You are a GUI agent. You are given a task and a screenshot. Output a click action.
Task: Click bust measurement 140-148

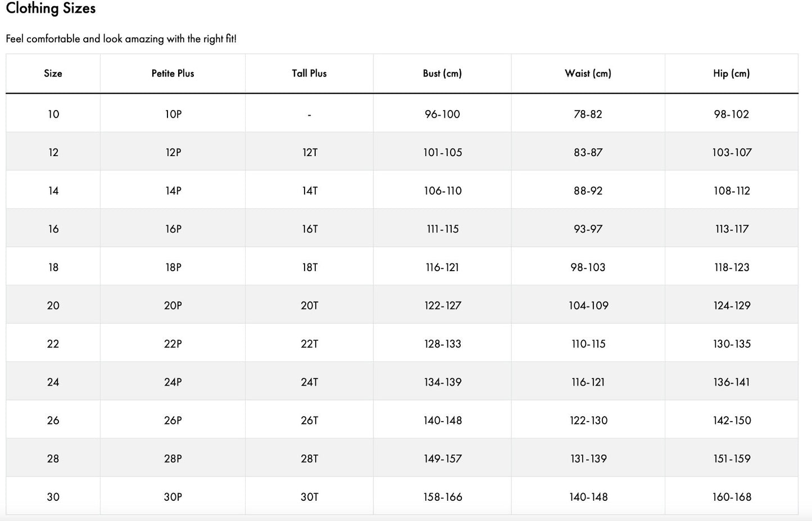tap(443, 421)
